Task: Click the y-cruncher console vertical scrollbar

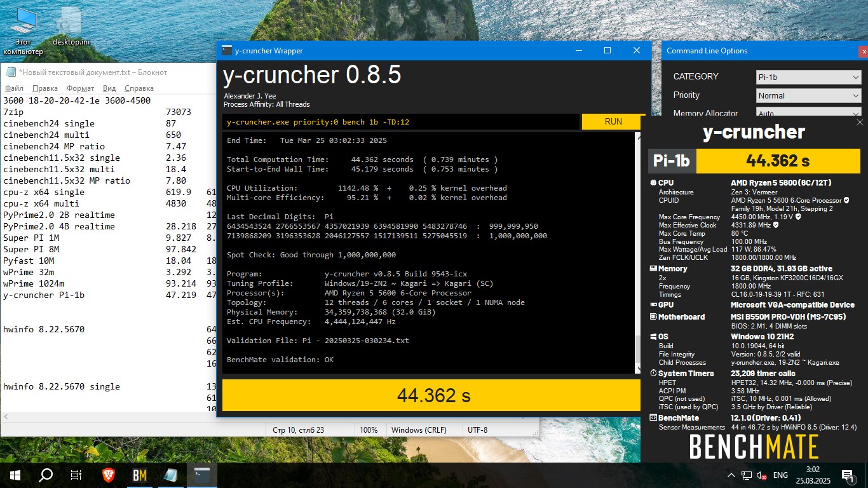Action: (637, 253)
